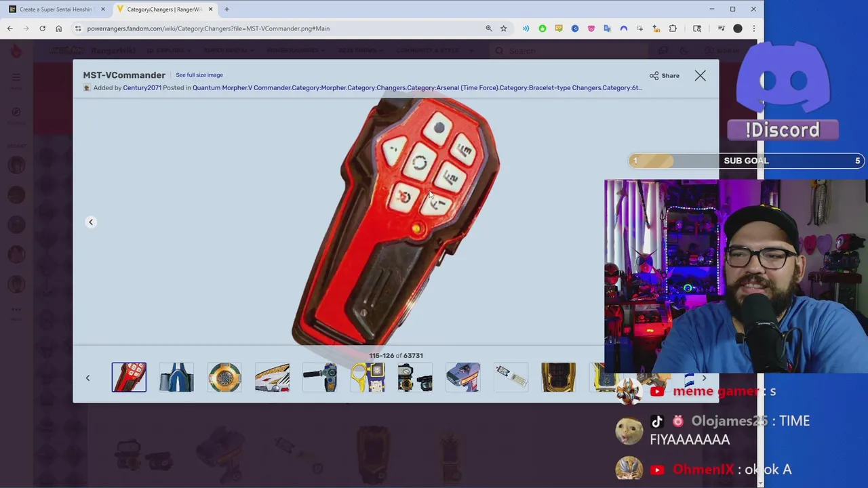868x488 pixels.
Task: Move the thumbnail carousel back with left chevron
Action: point(87,378)
